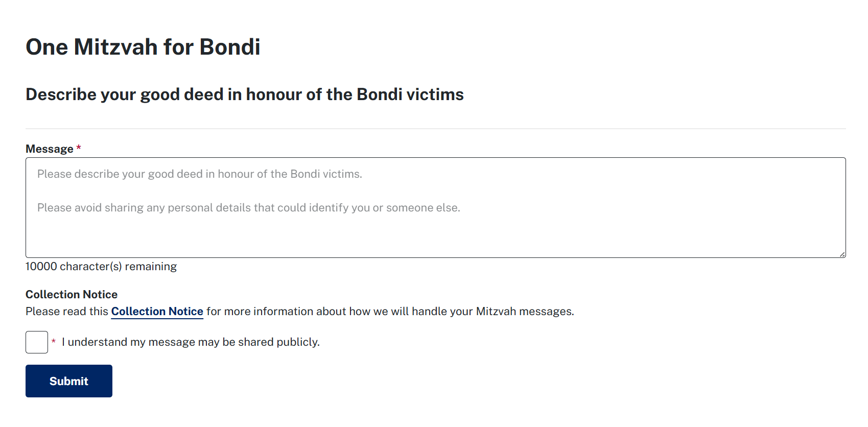Follow the underlined Collection Notice hyperlink
This screenshot has height=427, width=868.
(157, 311)
